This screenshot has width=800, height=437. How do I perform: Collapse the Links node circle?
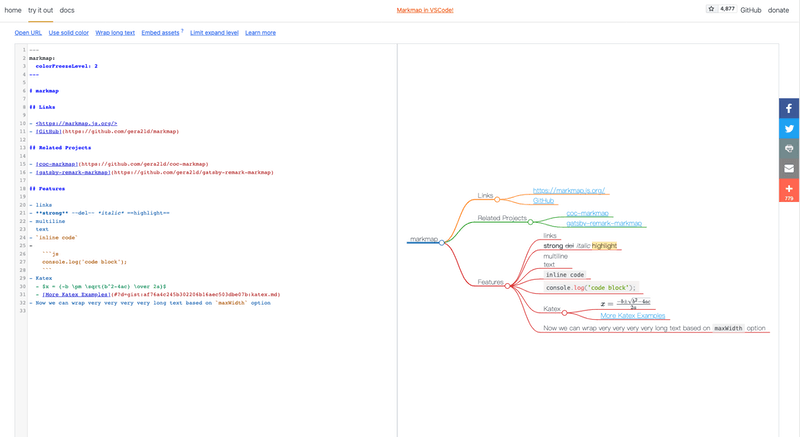coord(497,199)
